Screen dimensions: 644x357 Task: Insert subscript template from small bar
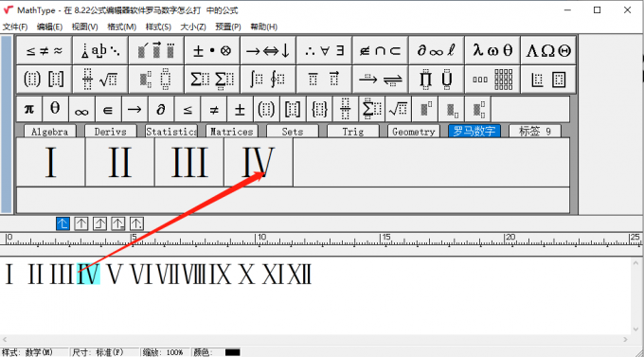(x=451, y=109)
